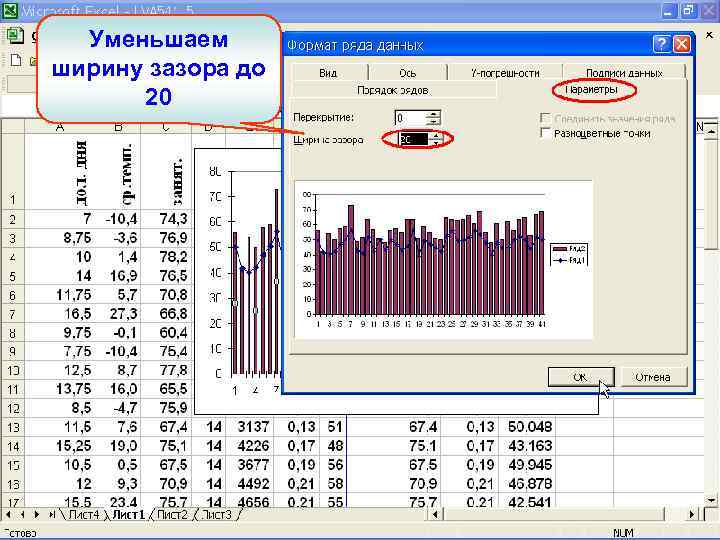Select column header B

(x=118, y=126)
